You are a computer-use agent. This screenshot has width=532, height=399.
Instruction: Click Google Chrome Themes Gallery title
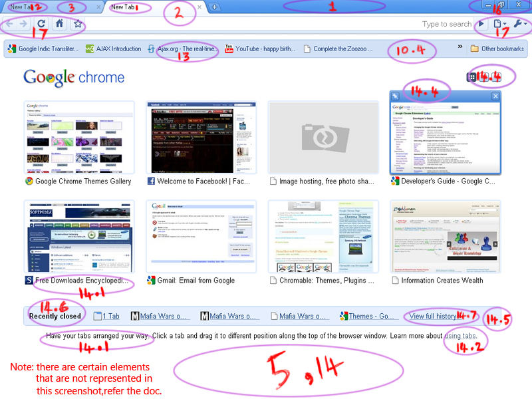[83, 181]
